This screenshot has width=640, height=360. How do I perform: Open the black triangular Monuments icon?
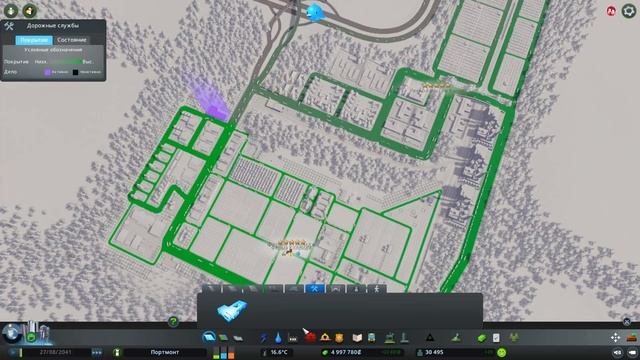click(430, 338)
